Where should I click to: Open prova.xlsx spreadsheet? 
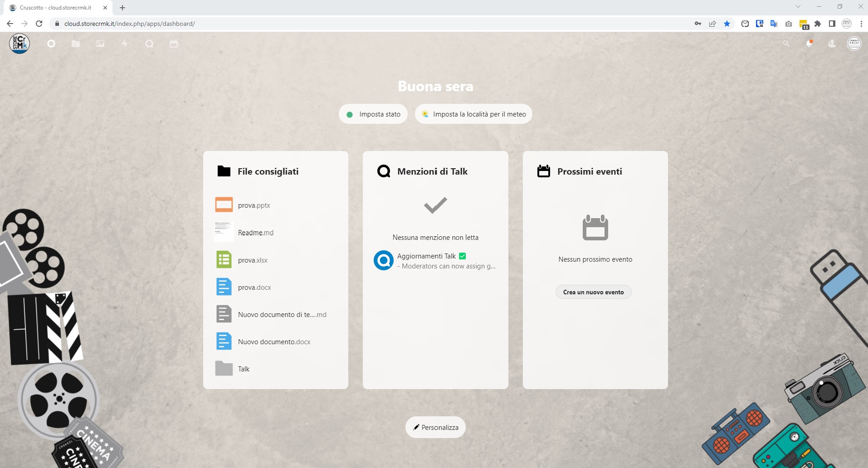(253, 260)
